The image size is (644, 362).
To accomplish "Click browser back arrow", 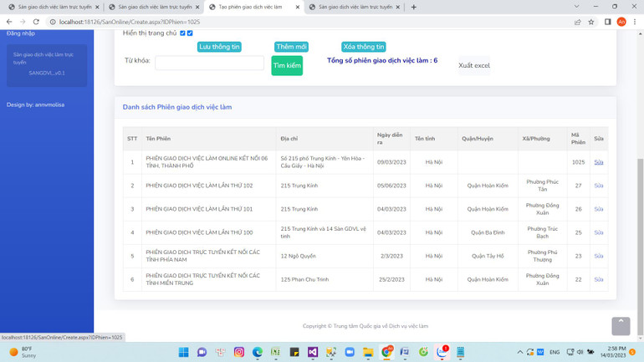I will 9,22.
